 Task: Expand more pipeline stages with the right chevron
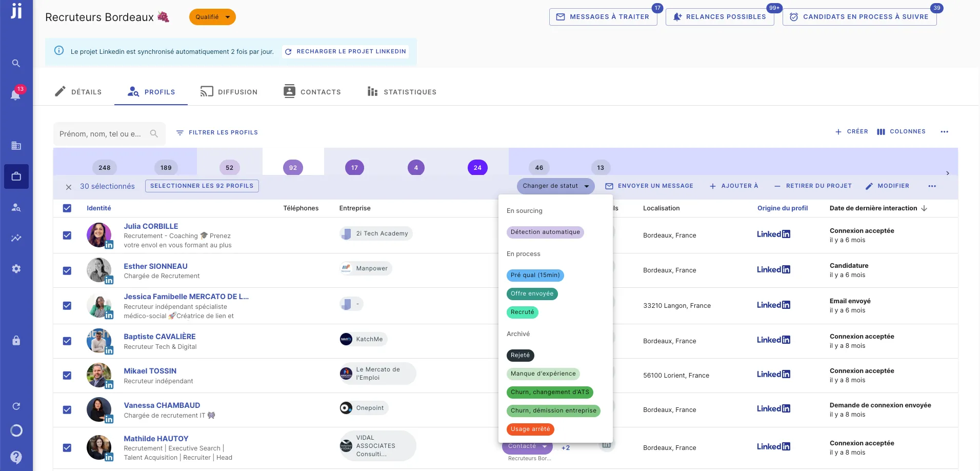pyautogui.click(x=948, y=173)
